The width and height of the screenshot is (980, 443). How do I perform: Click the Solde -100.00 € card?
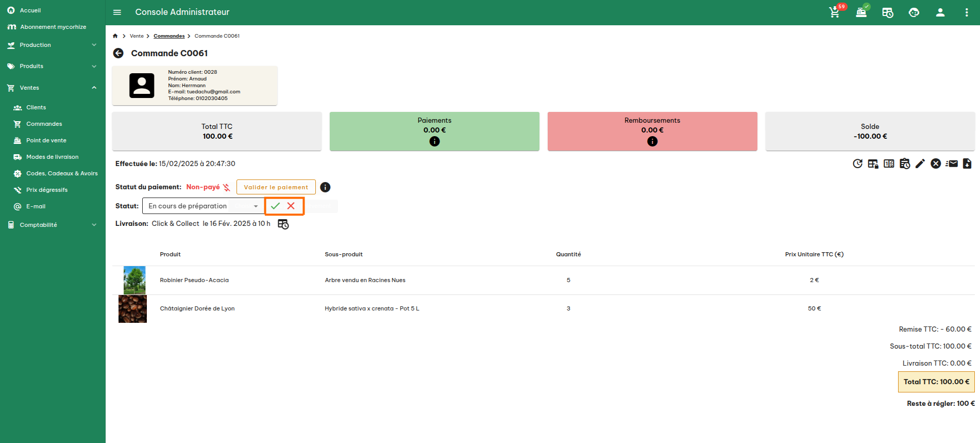(x=870, y=132)
